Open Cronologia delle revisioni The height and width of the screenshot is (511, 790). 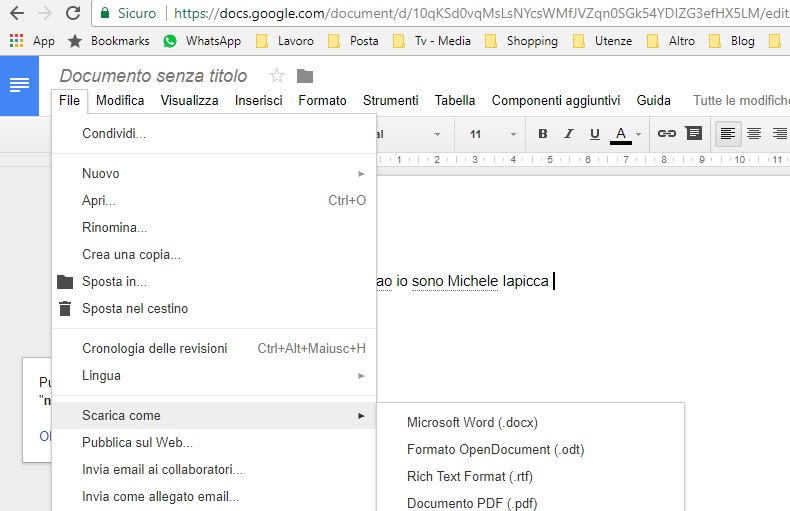(214, 348)
